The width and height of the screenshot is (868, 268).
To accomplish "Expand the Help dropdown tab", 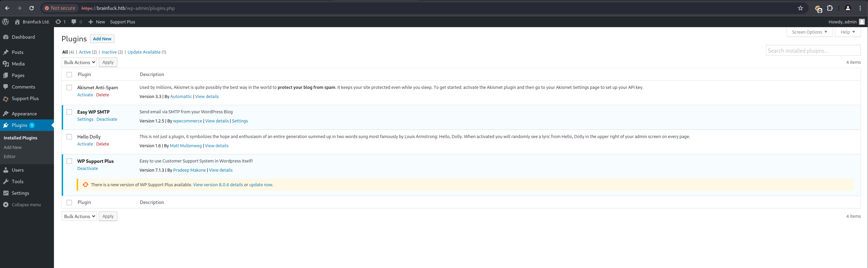I will 847,32.
